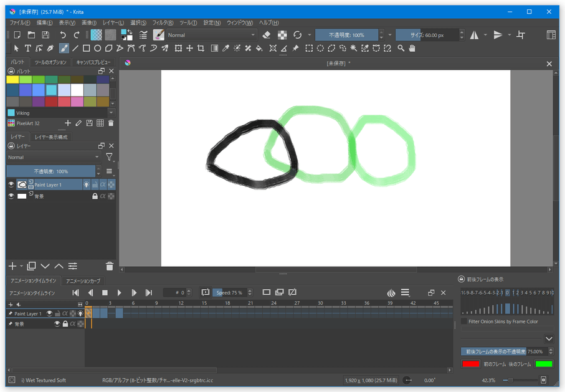Viewport: 565px width, 392px height.
Task: Select the Line tool
Action: [75, 48]
